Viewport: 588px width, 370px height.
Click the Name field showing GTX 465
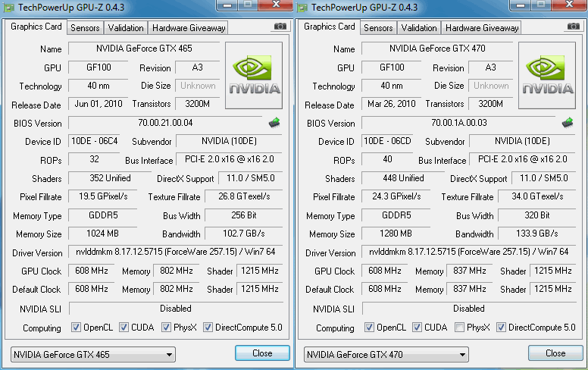[x=144, y=49]
